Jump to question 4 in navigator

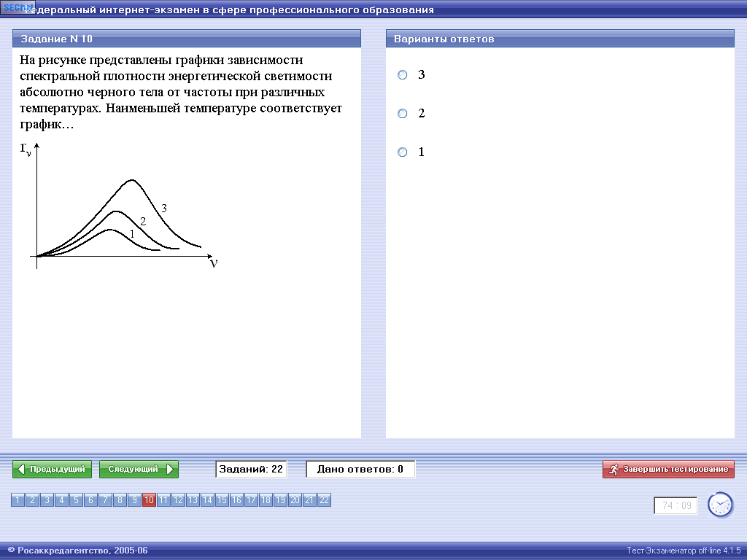click(x=61, y=500)
